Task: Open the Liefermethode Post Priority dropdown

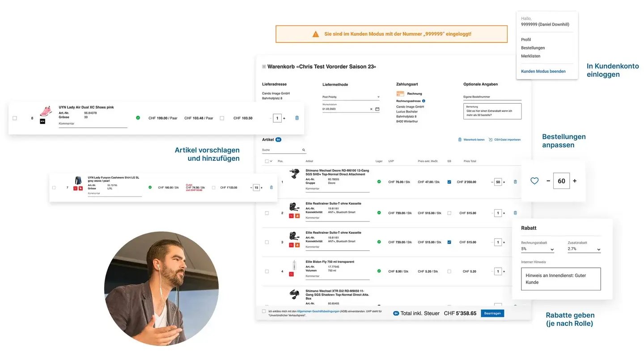Action: pyautogui.click(x=351, y=97)
